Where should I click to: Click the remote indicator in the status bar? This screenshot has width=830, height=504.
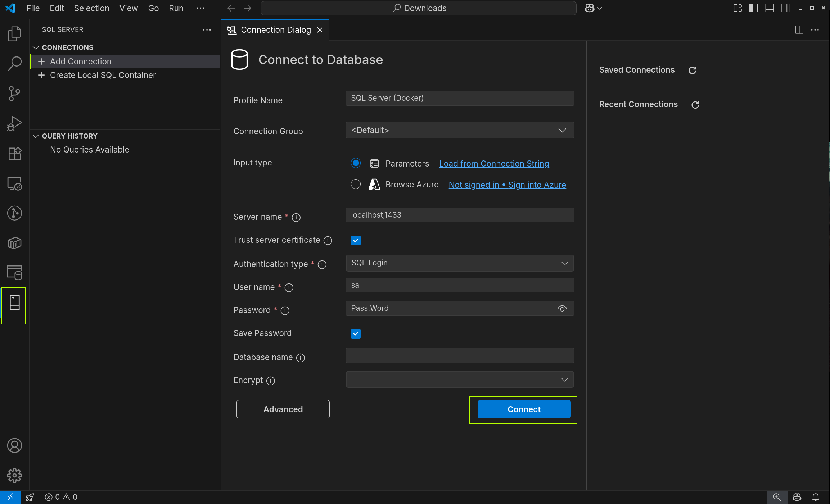point(10,497)
